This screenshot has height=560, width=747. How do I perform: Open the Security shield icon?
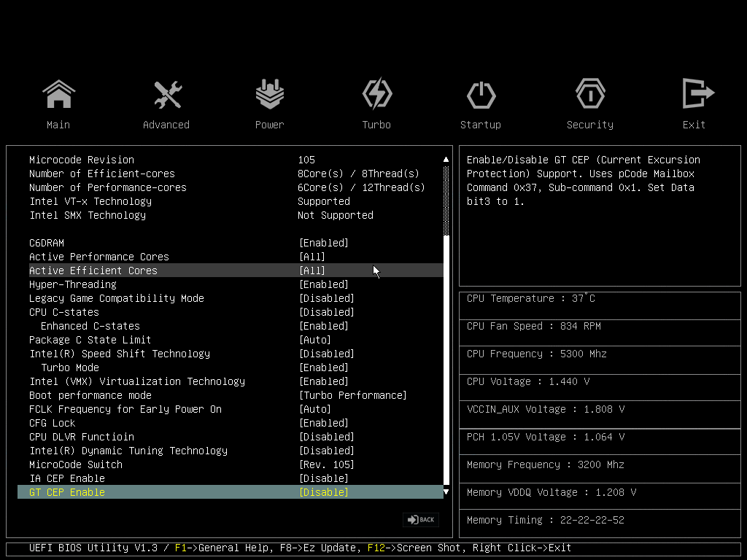(x=589, y=95)
